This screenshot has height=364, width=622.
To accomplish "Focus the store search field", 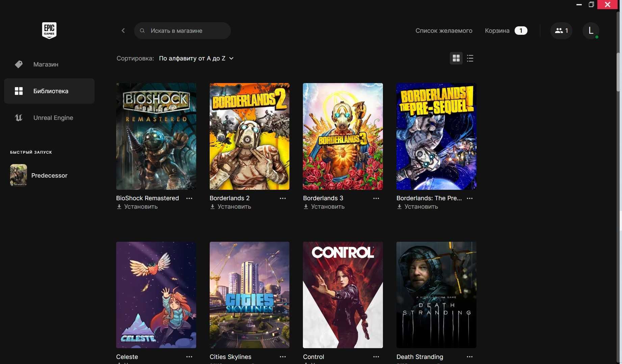I will (x=182, y=31).
